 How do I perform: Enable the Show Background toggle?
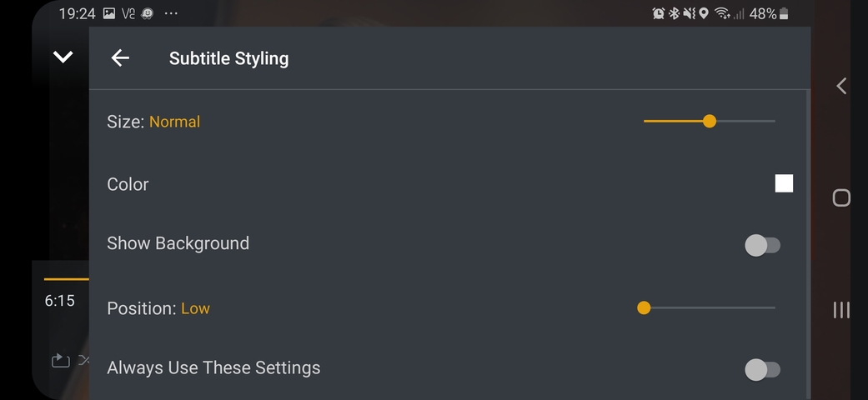762,245
